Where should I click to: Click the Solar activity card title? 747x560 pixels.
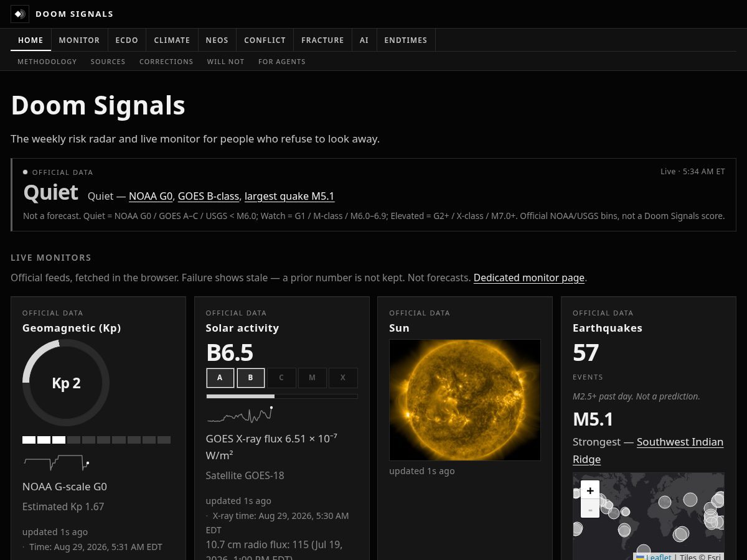(243, 328)
